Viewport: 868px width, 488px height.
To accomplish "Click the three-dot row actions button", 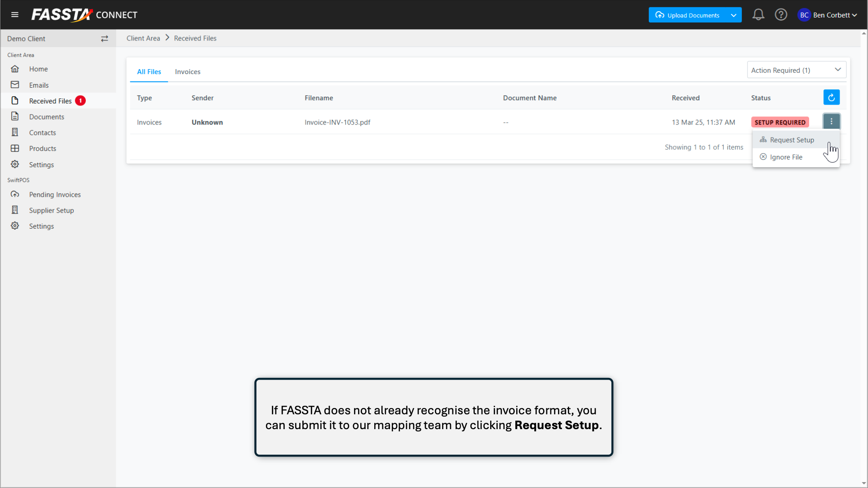I will pos(832,122).
